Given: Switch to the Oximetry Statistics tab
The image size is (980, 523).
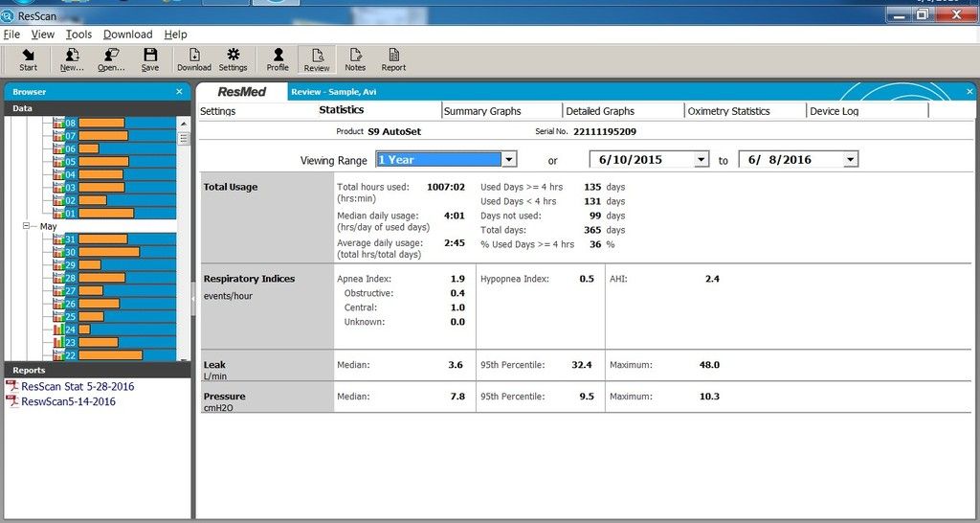Looking at the screenshot, I should point(728,111).
